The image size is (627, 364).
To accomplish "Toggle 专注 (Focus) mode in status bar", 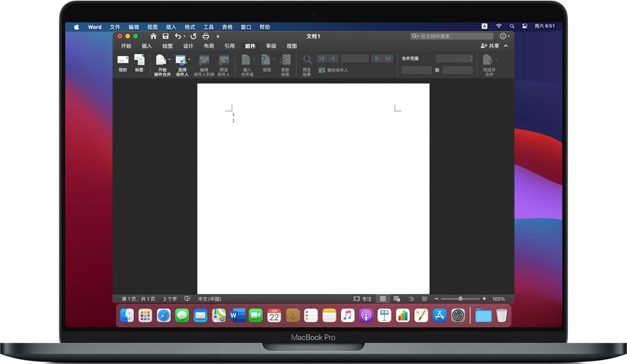I will pos(363,299).
